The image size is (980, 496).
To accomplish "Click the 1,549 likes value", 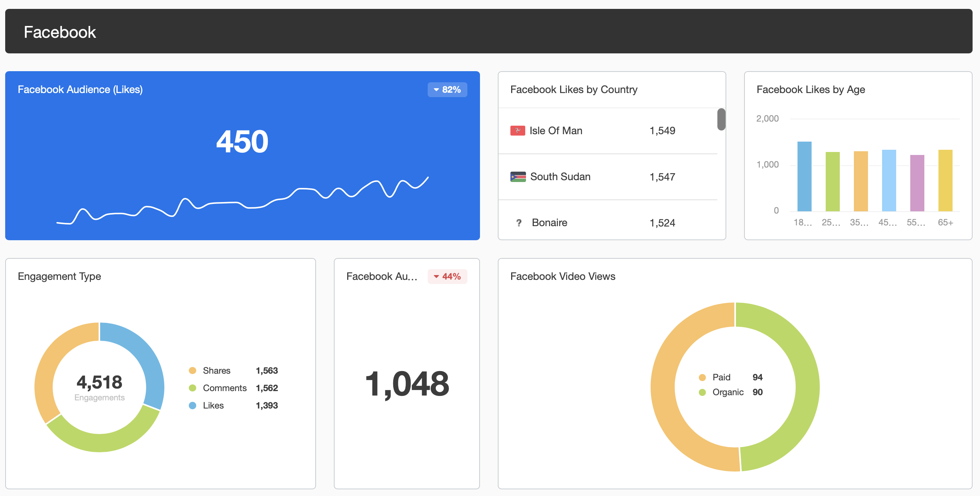I will (662, 131).
